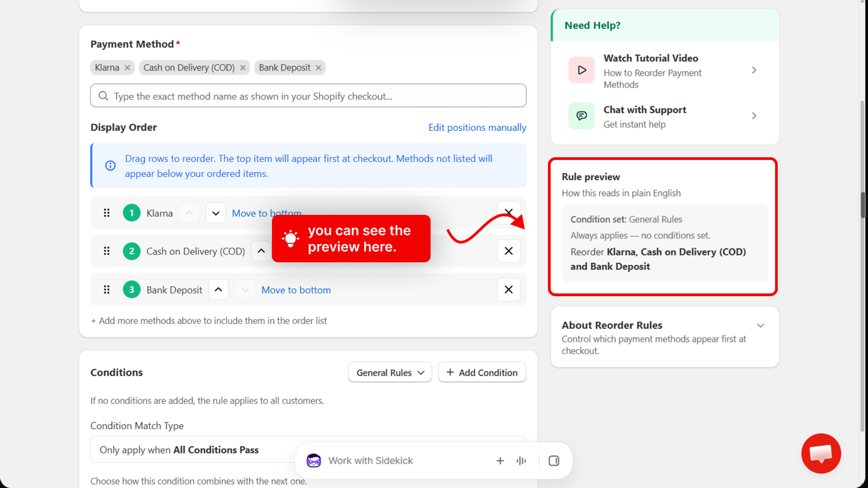Viewport: 868px width, 488px height.
Task: Remove the Klarna tag
Action: [x=127, y=68]
